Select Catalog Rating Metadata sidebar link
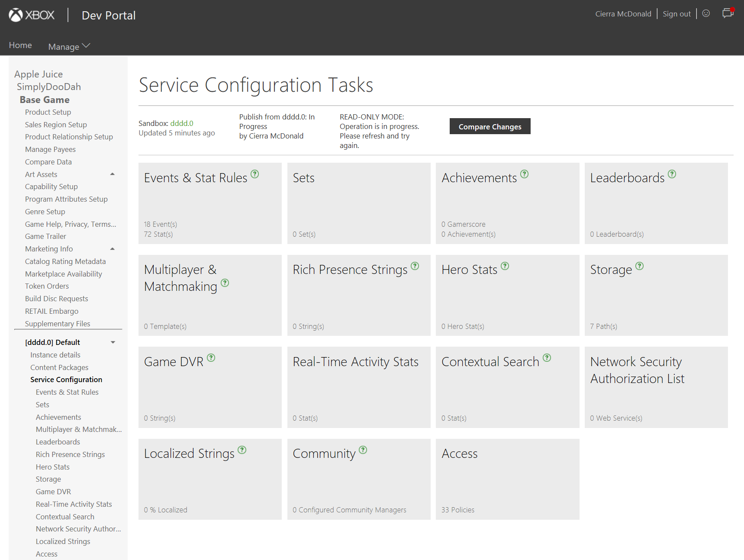This screenshot has width=744, height=560. point(65,261)
